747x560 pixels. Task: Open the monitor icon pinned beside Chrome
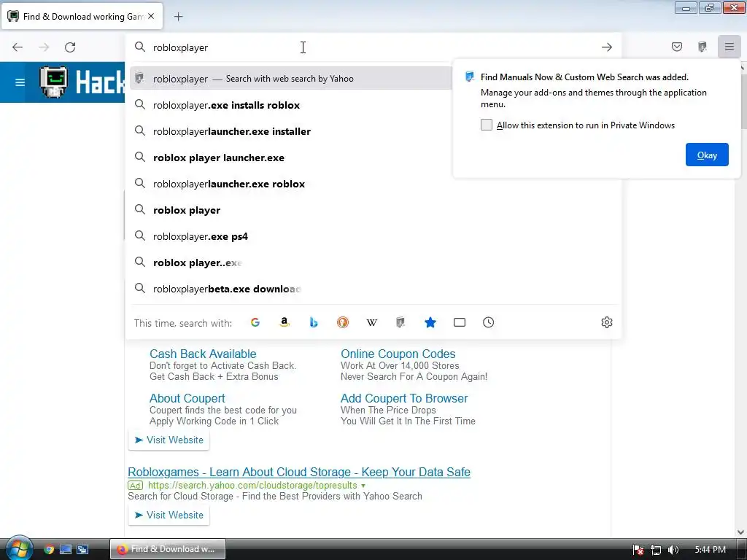point(66,549)
